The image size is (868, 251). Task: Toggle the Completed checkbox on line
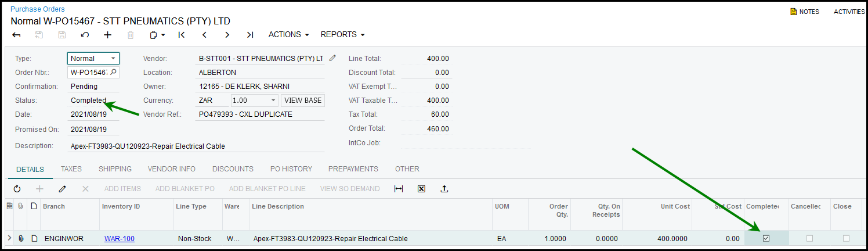coord(766,238)
